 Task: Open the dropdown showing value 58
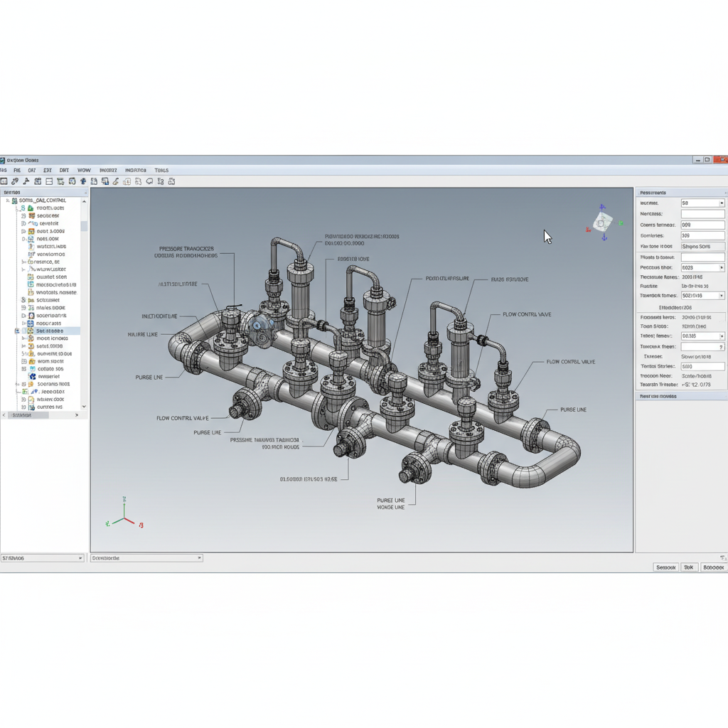[x=722, y=203]
